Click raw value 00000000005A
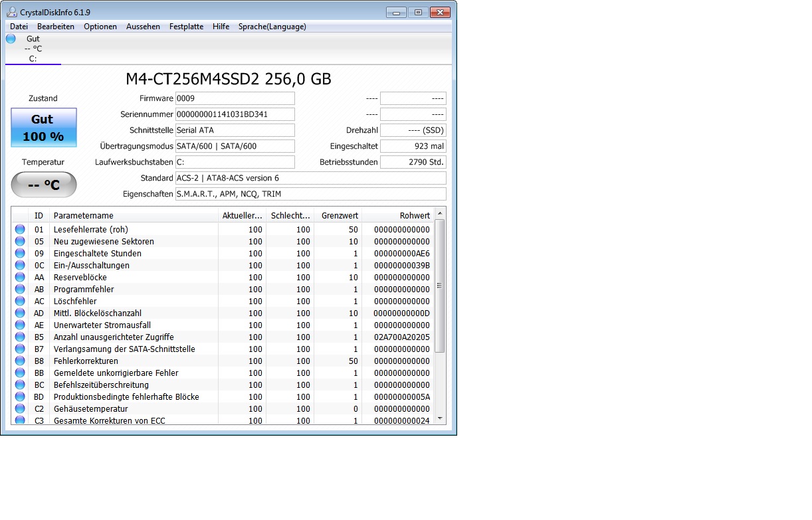 coord(402,396)
